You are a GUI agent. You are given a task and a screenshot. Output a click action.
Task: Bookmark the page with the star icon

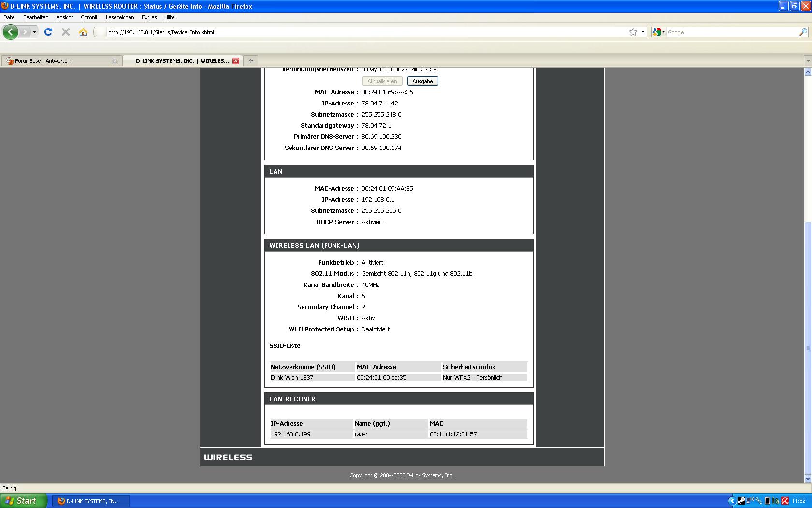tap(633, 32)
